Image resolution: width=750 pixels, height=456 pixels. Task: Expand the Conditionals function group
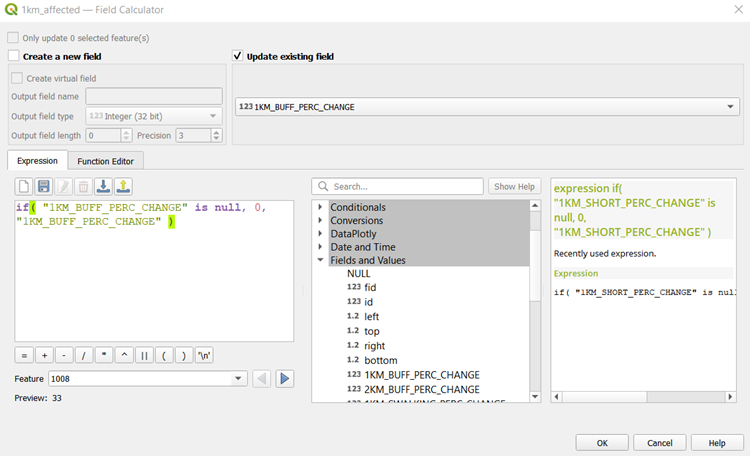321,207
